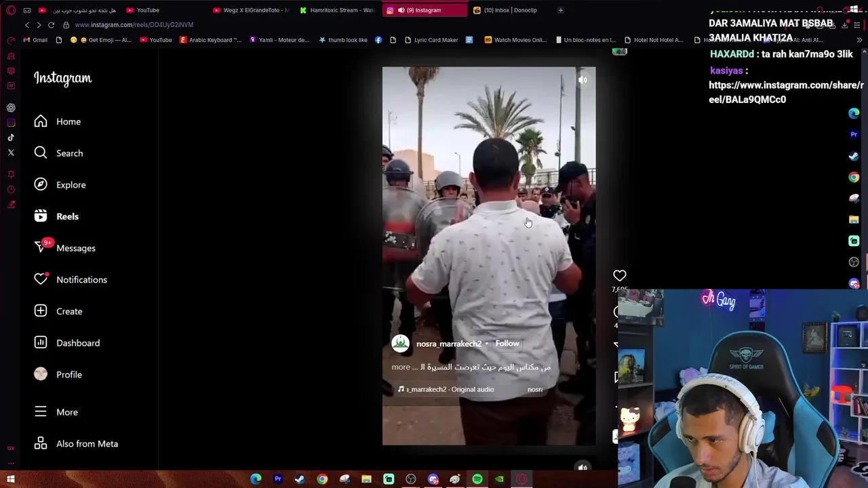Open Hotel Not Hotel bookmark
This screenshot has width=868, height=488.
[x=654, y=40]
